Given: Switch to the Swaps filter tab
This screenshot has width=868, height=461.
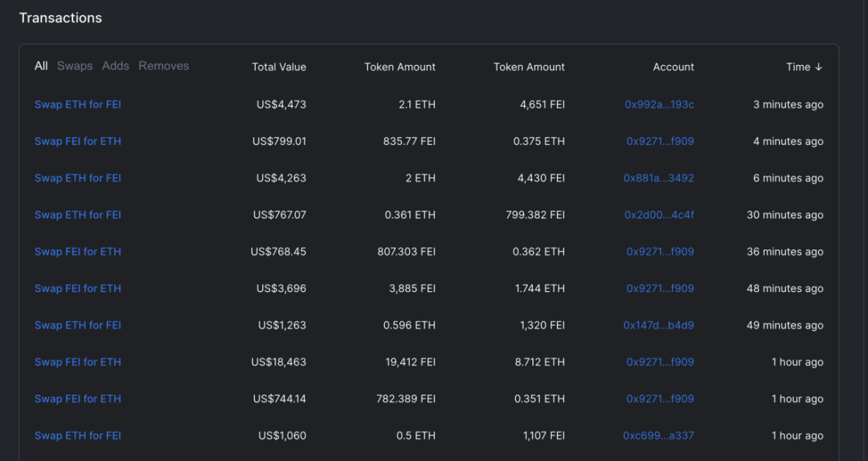Looking at the screenshot, I should pos(75,66).
